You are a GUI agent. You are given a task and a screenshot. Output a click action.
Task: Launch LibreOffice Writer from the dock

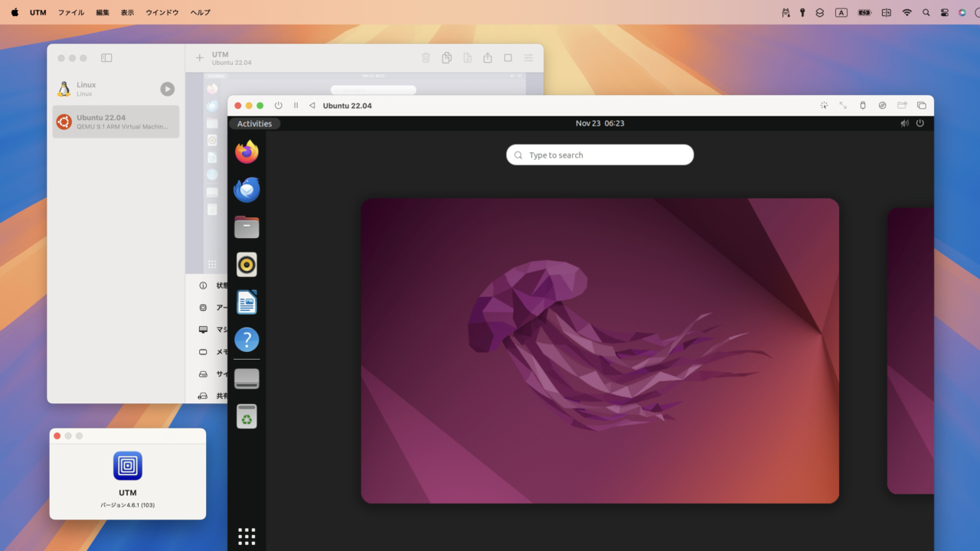tap(247, 302)
